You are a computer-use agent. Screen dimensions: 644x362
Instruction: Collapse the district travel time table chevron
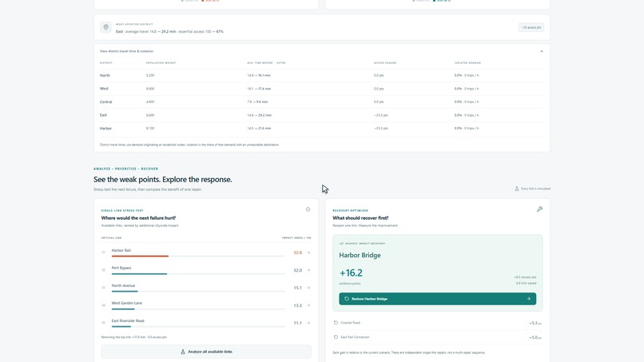point(541,51)
